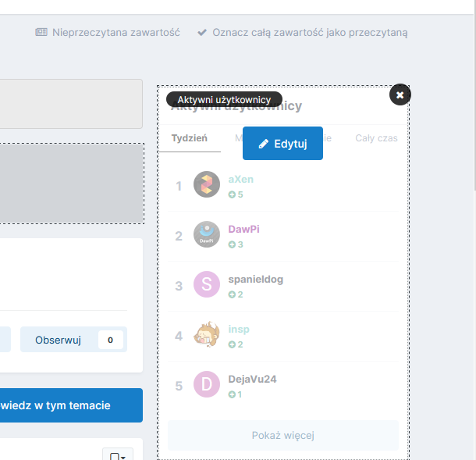This screenshot has height=460, width=476.
Task: Open spanieldog's avatar with letter S
Action: tap(207, 285)
